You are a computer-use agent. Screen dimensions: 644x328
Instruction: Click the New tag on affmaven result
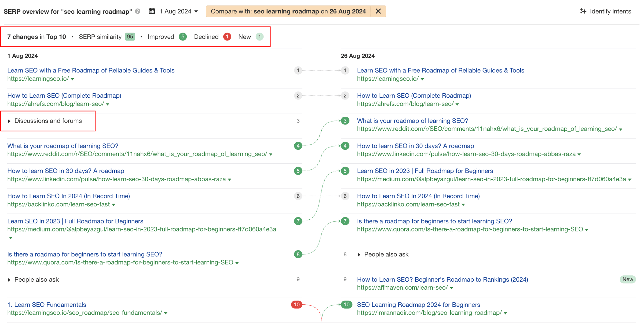(628, 279)
